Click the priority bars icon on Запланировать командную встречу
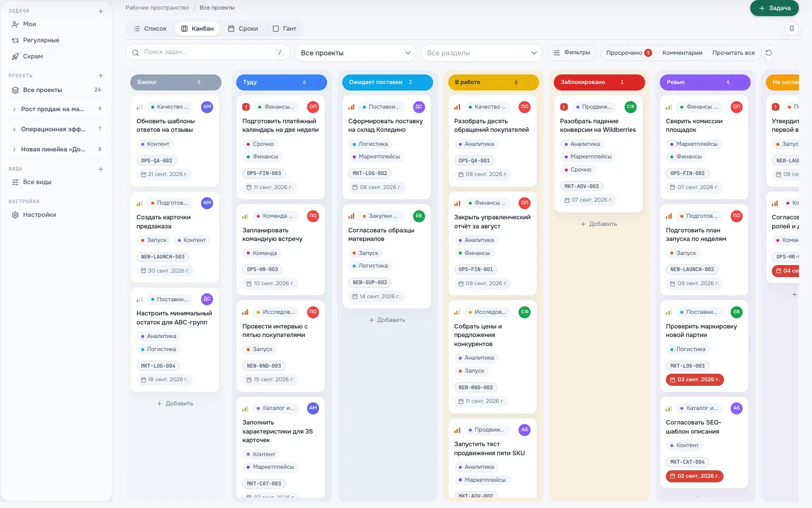The image size is (812, 508). tap(245, 216)
